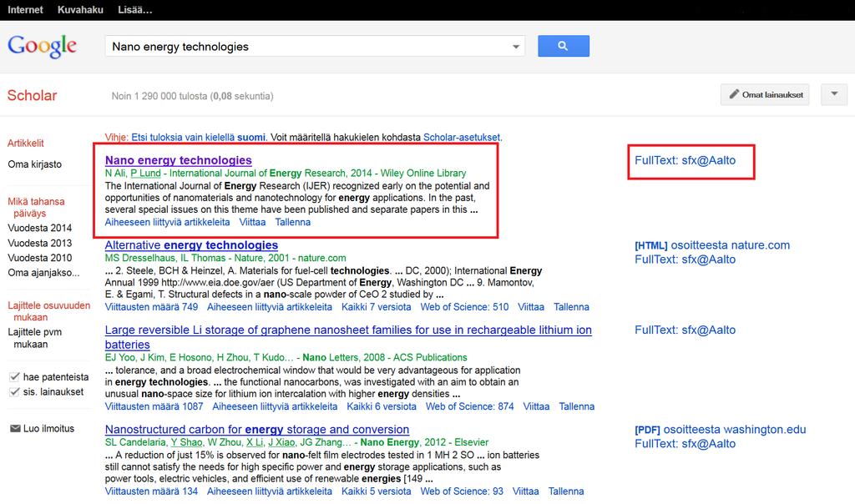Open the settings dropdown next to Omat lainaukset

pos(834,94)
